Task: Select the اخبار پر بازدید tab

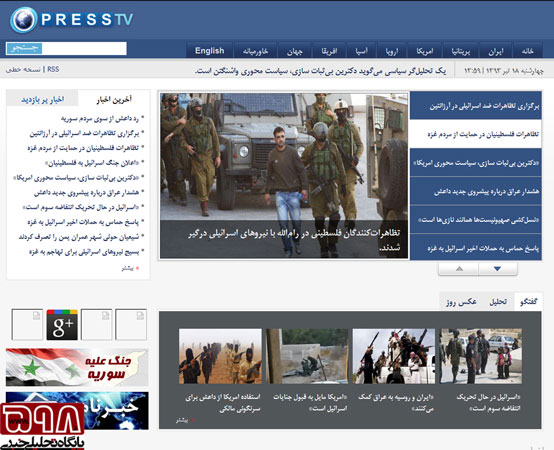Action: (43, 100)
